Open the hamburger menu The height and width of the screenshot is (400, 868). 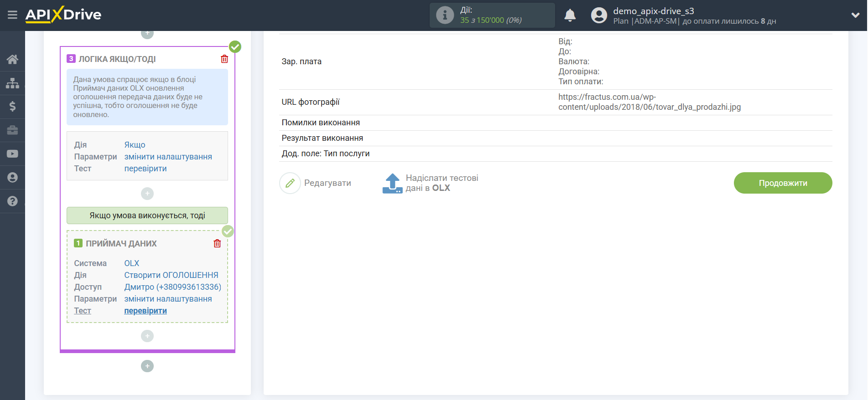pyautogui.click(x=12, y=15)
